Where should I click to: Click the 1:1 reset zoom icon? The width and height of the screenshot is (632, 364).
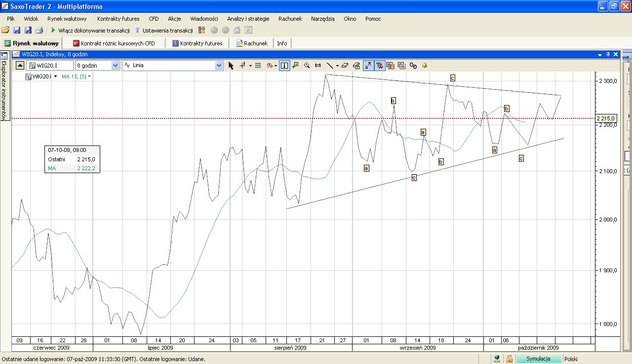[x=317, y=66]
